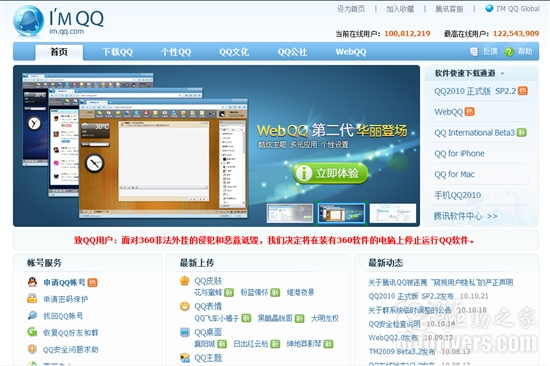
Task: Click the green 立即体验 button
Action: 331,173
